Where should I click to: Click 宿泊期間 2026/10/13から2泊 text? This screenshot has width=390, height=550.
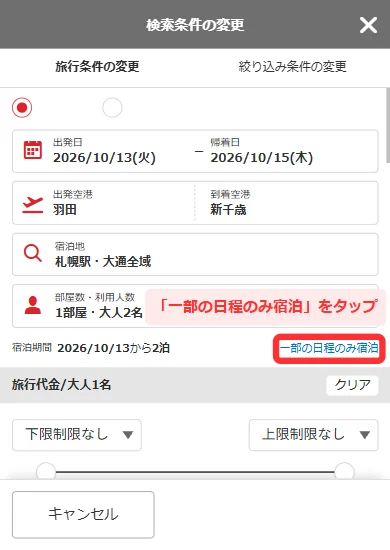(91, 348)
